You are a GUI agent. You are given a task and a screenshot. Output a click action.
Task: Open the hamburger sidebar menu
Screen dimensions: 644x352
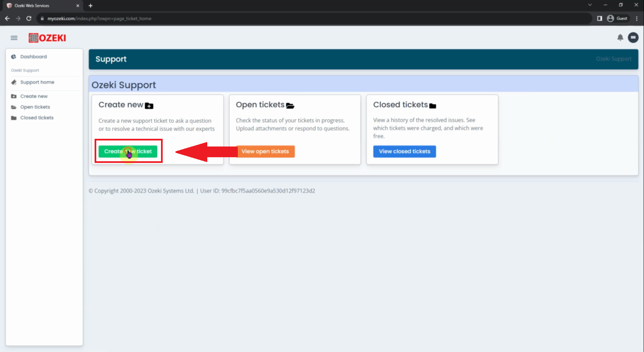click(x=14, y=38)
